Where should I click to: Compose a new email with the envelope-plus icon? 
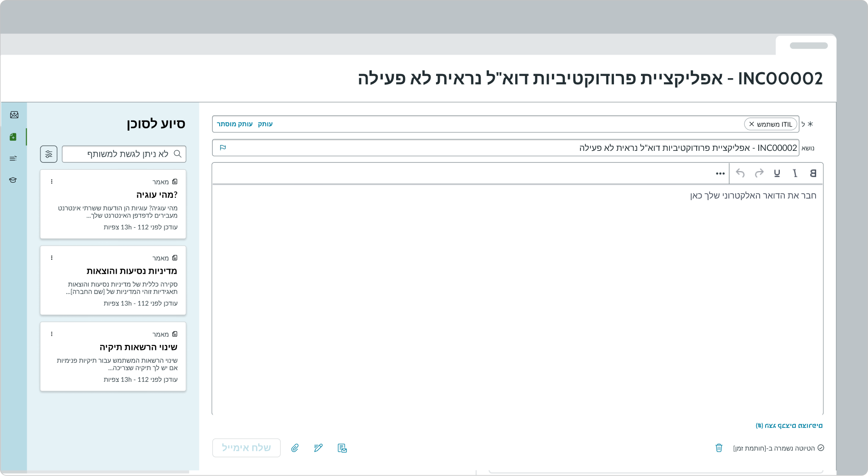pyautogui.click(x=14, y=115)
